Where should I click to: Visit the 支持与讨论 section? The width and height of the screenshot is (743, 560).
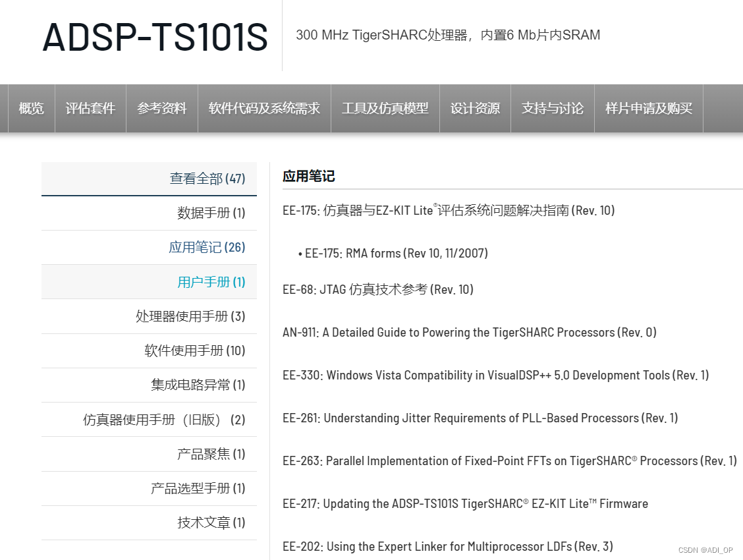point(552,109)
